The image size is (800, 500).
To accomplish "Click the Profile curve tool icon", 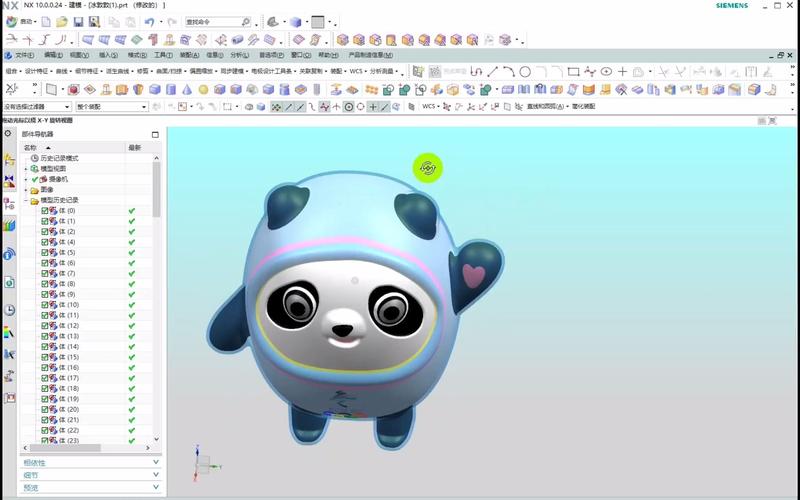I will click(x=476, y=71).
